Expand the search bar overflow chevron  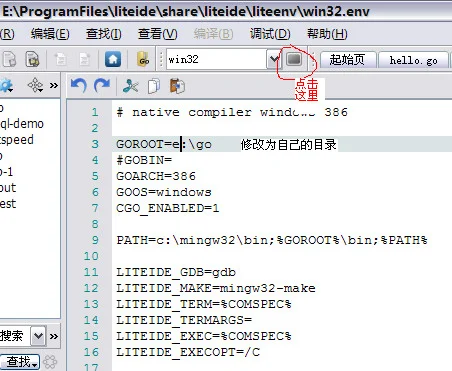(54, 336)
